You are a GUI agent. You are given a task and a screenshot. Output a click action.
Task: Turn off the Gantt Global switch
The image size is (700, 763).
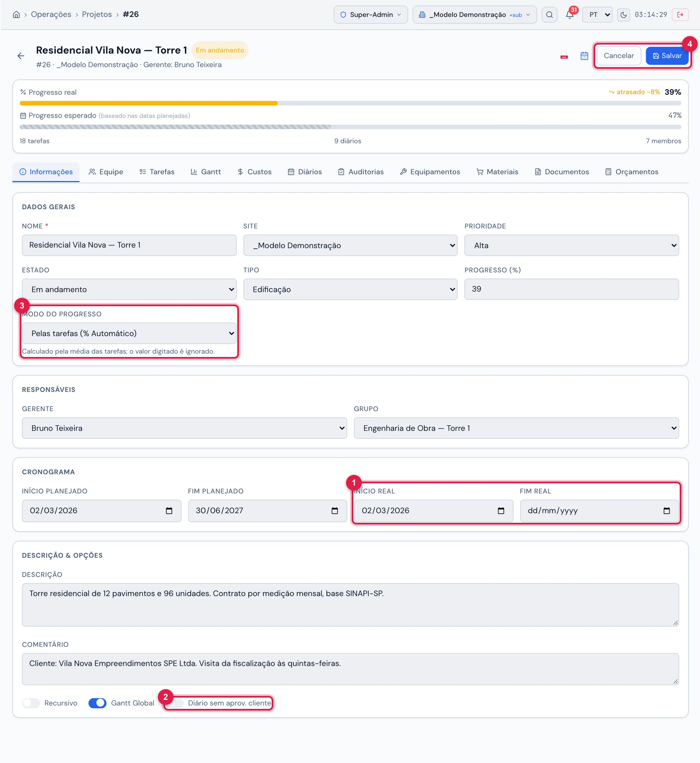pos(97,703)
